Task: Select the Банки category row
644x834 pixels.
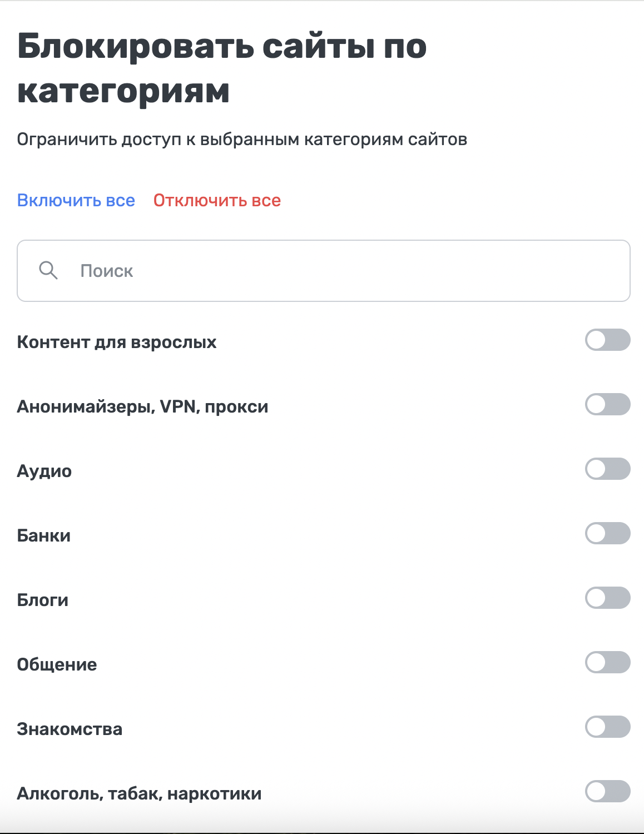Action: coord(44,535)
